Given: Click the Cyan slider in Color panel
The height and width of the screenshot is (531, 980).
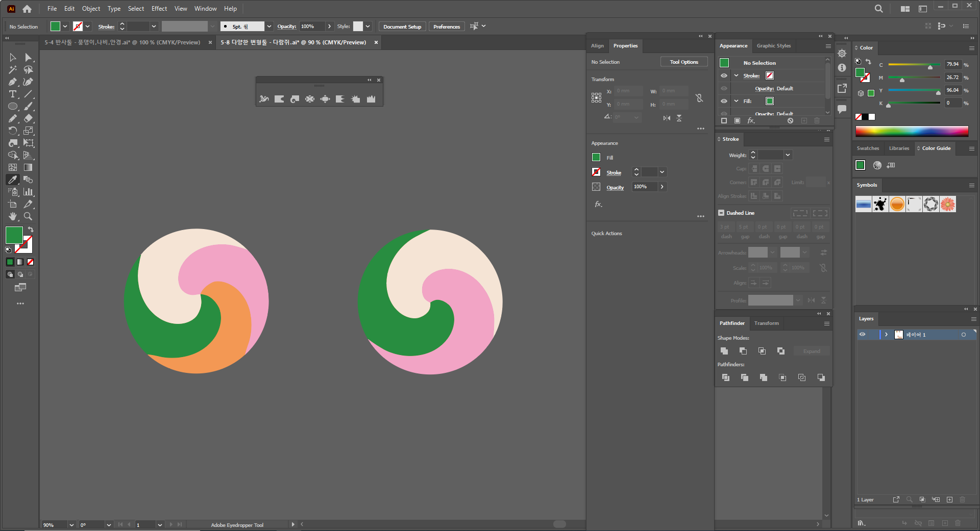Looking at the screenshot, I should pyautogui.click(x=914, y=65).
